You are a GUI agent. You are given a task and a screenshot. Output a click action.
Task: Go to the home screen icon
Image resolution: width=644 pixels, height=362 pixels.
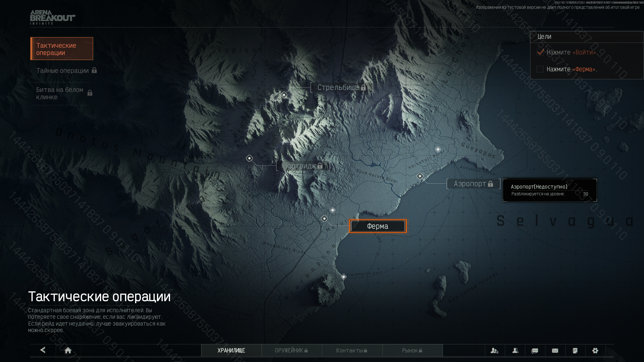68,350
